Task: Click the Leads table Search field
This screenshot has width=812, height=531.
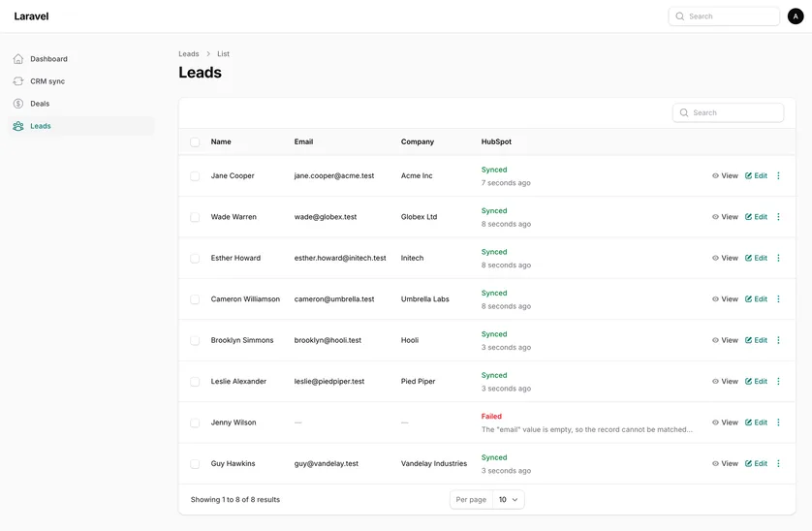Action: point(728,112)
